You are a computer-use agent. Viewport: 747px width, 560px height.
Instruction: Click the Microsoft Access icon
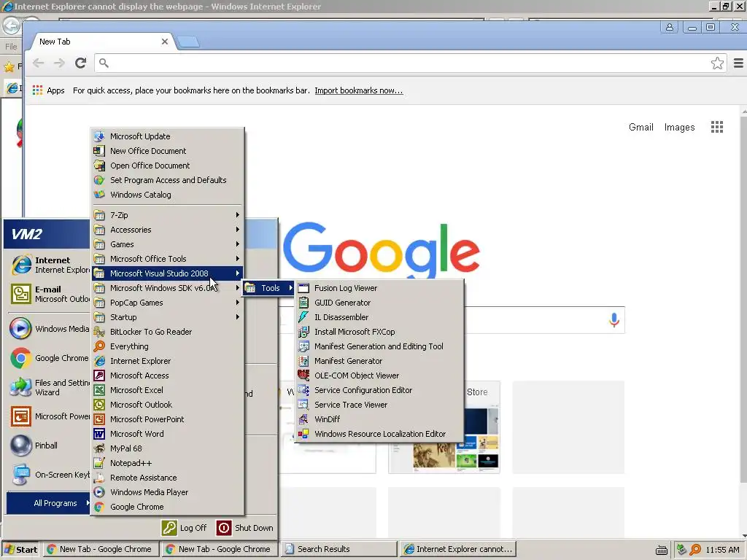(99, 376)
